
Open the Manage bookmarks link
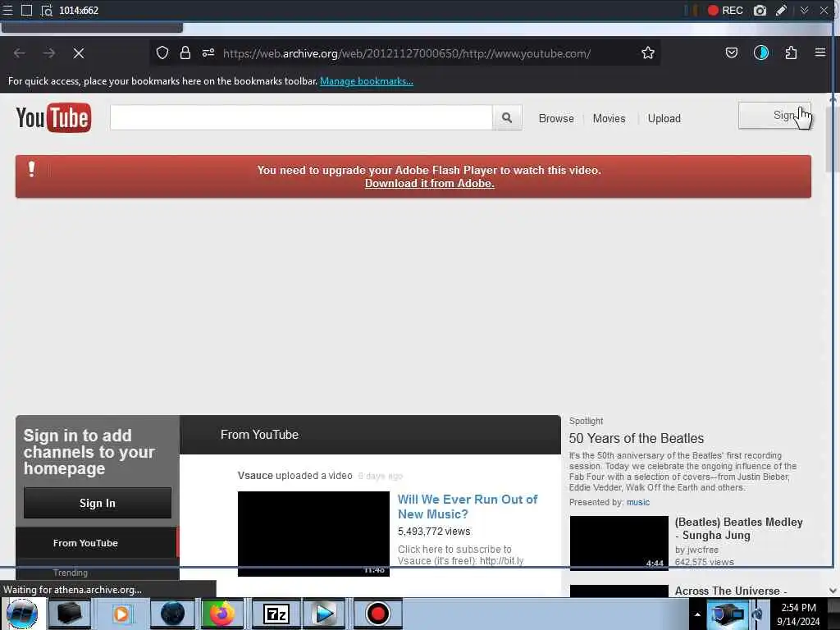click(x=367, y=81)
